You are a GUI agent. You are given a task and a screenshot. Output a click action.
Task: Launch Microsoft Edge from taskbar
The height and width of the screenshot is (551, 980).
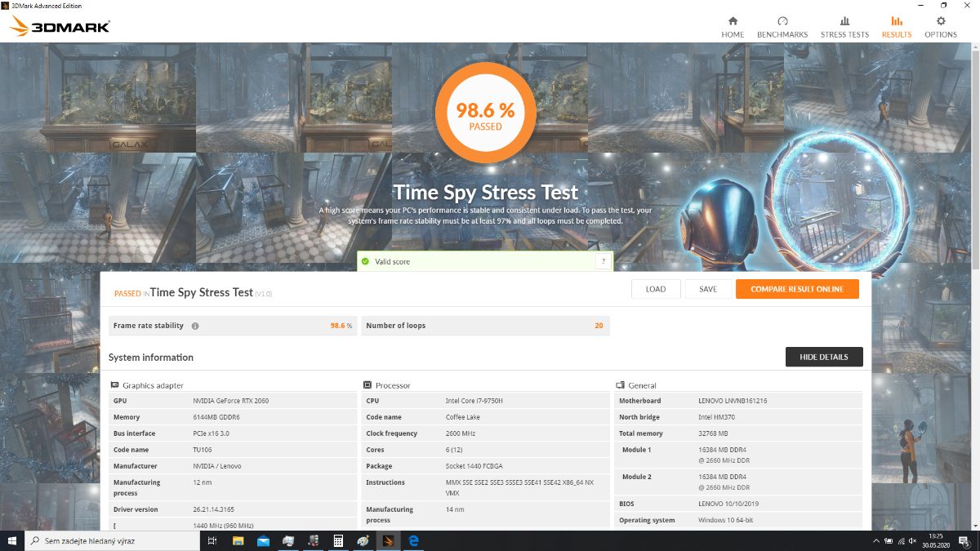click(413, 540)
